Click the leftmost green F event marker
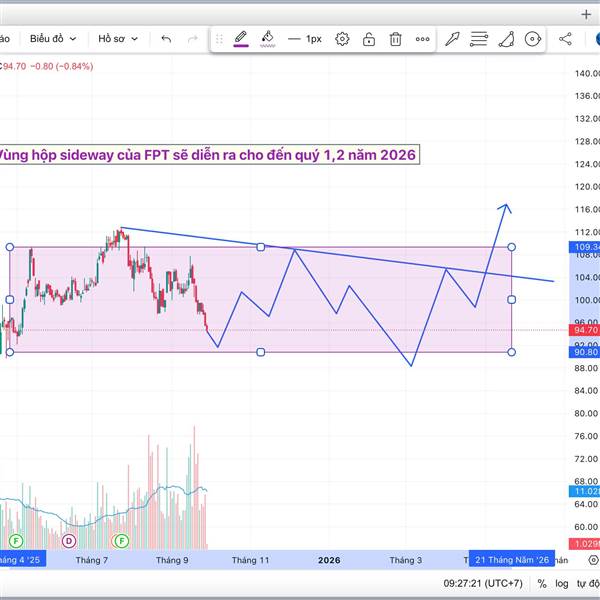This screenshot has width=600, height=600. click(x=16, y=541)
